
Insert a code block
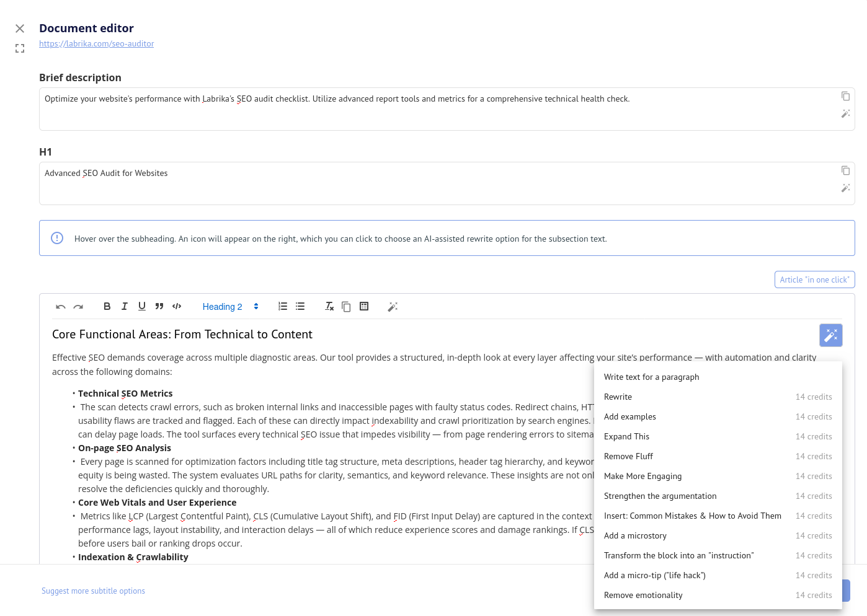click(177, 306)
